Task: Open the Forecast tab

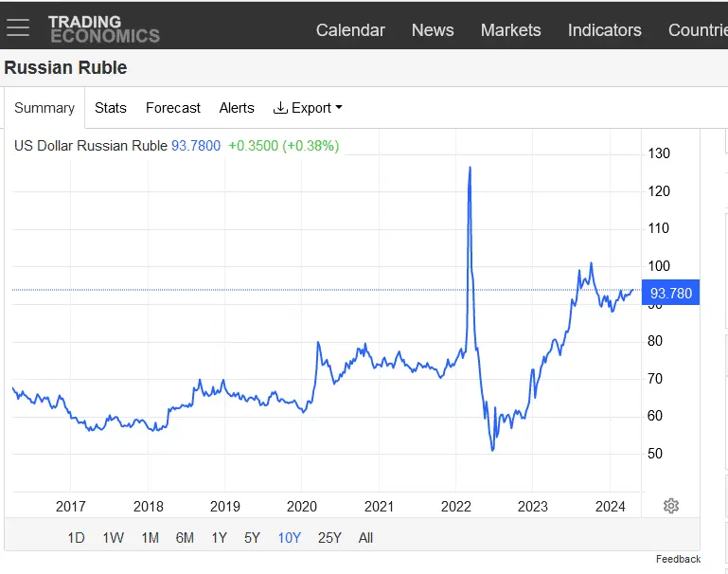Action: pyautogui.click(x=173, y=108)
